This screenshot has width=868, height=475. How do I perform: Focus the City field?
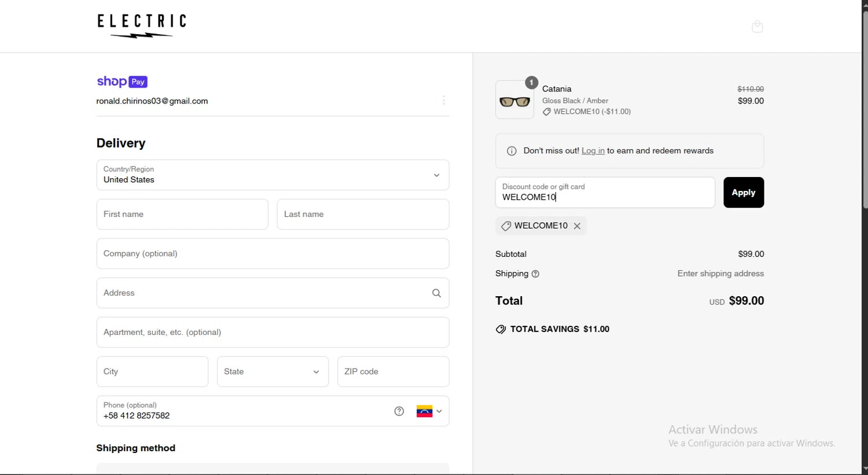[x=152, y=372]
